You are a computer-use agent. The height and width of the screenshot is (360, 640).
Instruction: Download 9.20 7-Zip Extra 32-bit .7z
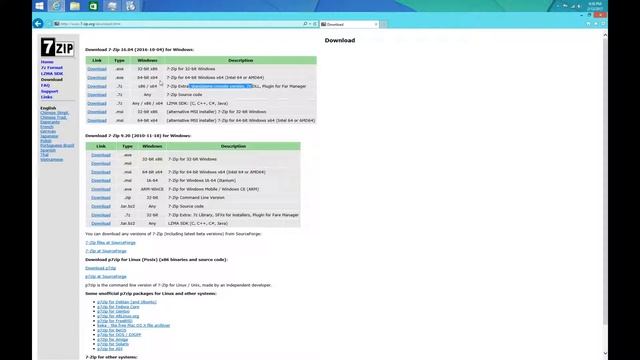pos(101,215)
